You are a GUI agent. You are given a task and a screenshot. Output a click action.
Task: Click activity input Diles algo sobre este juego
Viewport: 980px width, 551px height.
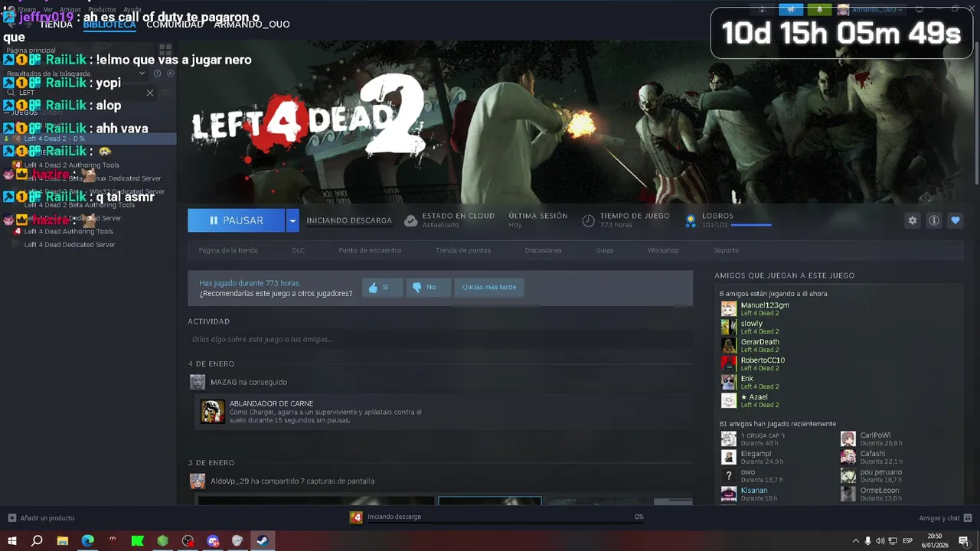(440, 339)
